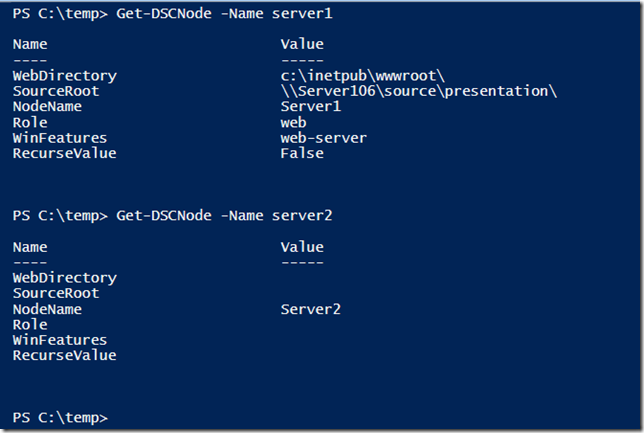Click the 'web-server' WinFeatures value

tap(324, 138)
